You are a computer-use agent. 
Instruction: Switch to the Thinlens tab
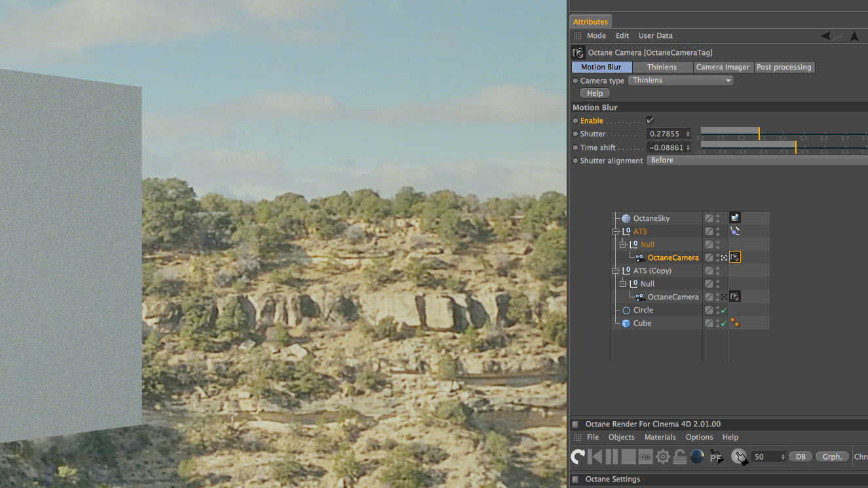coord(662,67)
